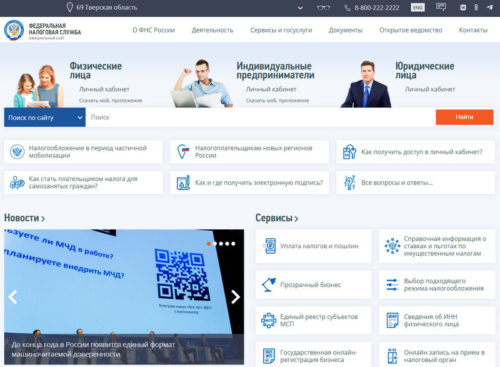Open Уплата налогов и пошлин service

(x=319, y=246)
